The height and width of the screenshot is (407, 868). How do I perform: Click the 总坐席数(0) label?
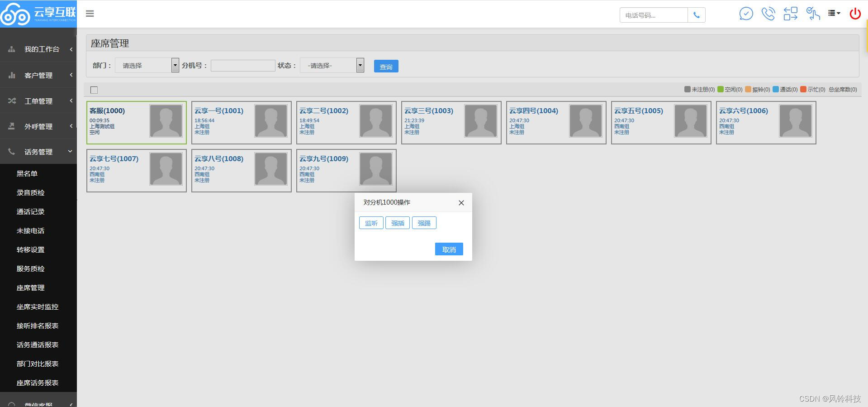843,90
